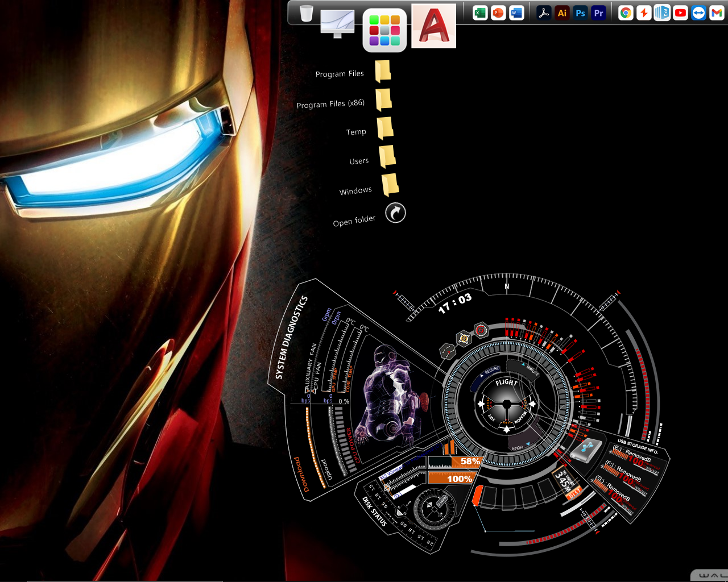Screen dimensions: 728x582
Task: Click the (G:) RemovedB drive entry
Action: click(614, 488)
